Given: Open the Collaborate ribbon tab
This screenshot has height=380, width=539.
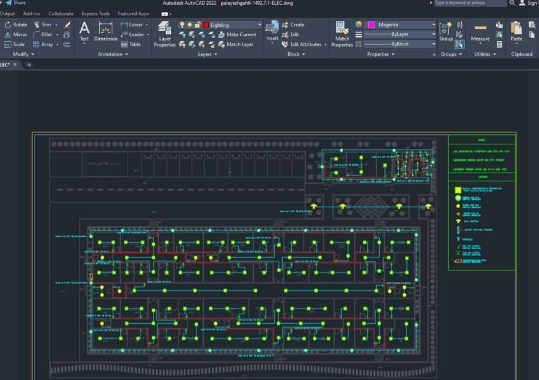Looking at the screenshot, I should coord(61,14).
